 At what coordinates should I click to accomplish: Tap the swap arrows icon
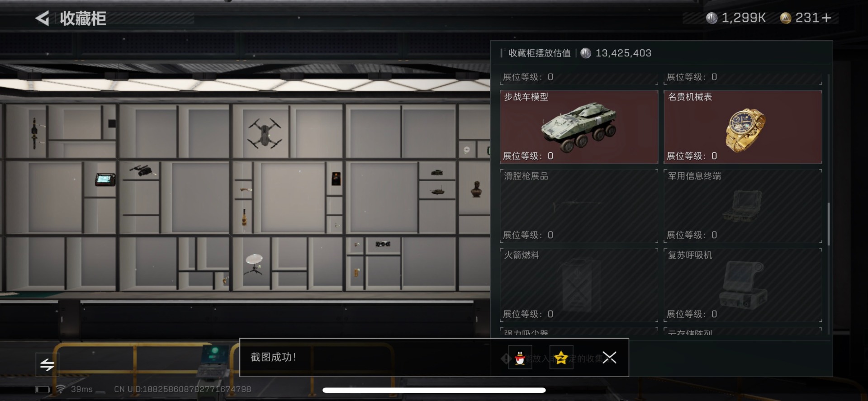click(47, 364)
